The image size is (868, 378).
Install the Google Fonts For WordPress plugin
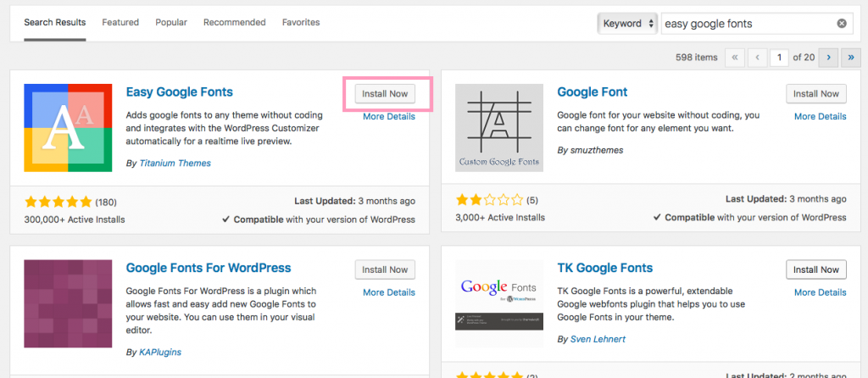(385, 270)
